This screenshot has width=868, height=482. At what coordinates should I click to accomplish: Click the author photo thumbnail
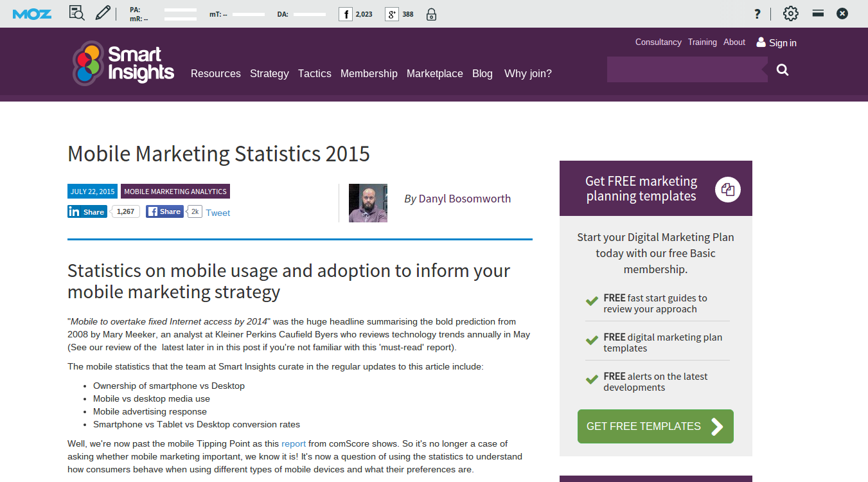pyautogui.click(x=368, y=203)
